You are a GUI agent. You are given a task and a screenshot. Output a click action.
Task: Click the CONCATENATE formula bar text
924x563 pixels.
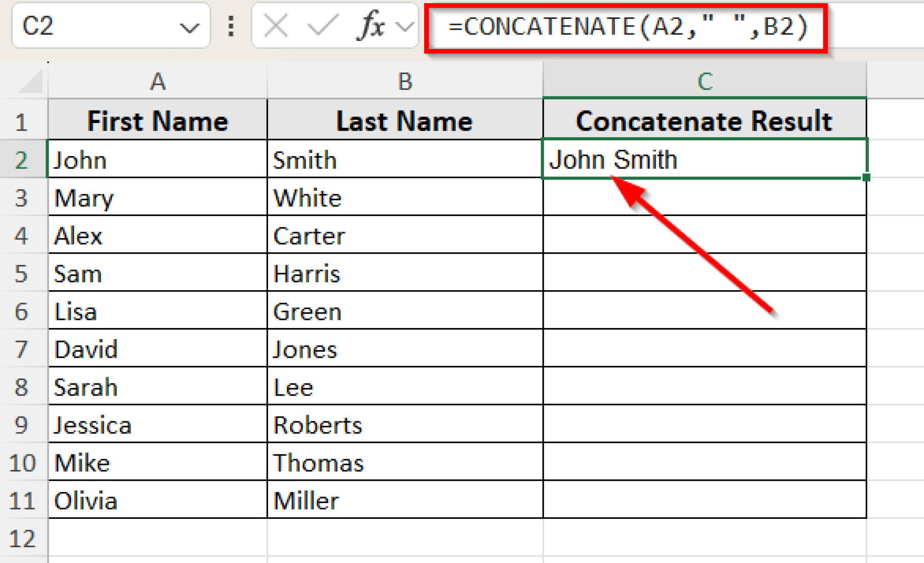click(627, 27)
